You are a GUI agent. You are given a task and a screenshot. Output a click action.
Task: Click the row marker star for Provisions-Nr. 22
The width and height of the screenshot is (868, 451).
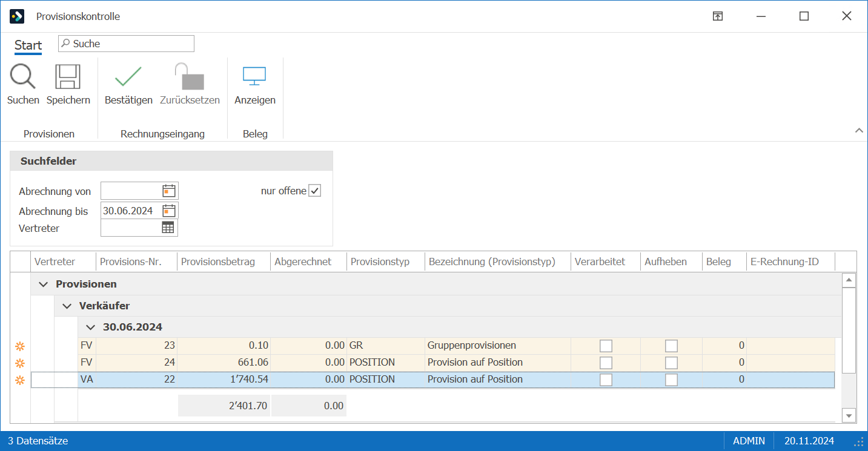click(20, 380)
